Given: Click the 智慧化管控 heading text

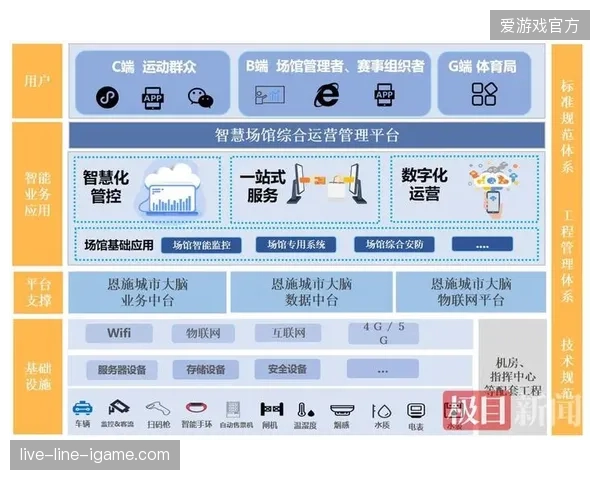Looking at the screenshot, I should coord(106,187).
